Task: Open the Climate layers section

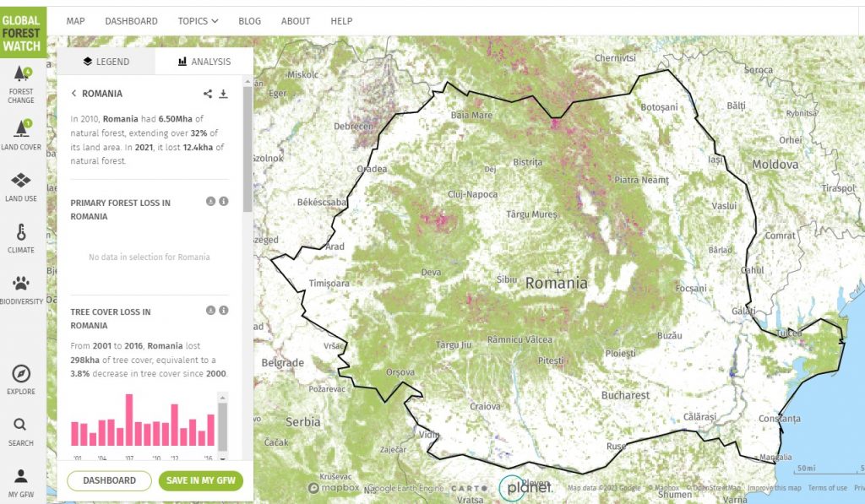Action: pyautogui.click(x=21, y=236)
